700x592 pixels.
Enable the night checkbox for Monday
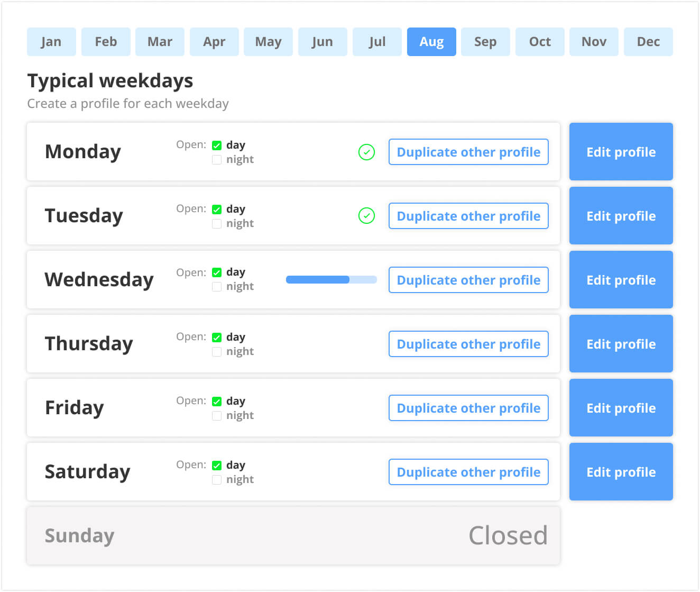click(x=217, y=159)
